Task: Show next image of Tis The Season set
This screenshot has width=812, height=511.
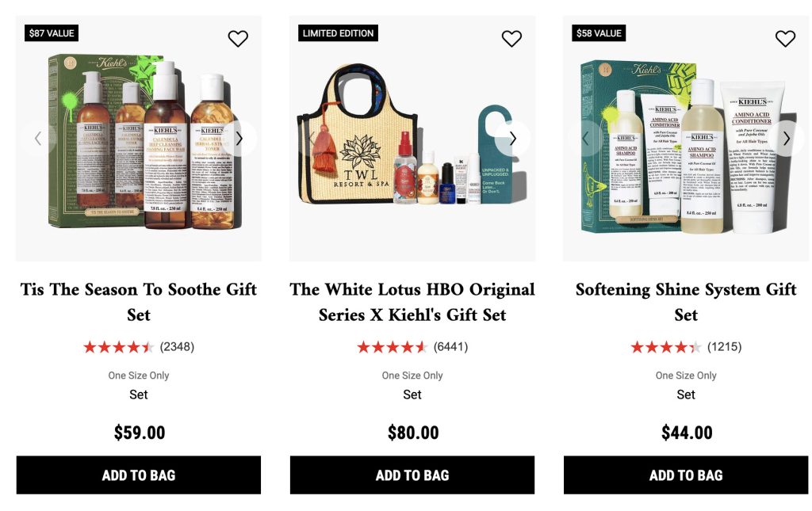Action: 239,139
